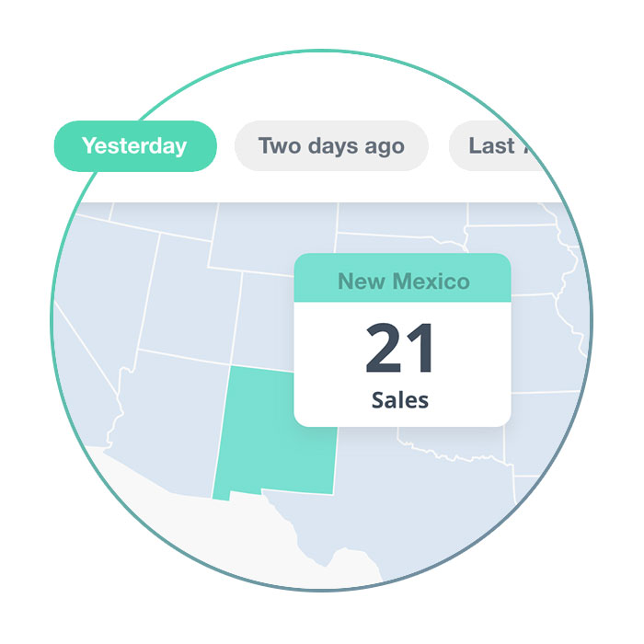The image size is (644, 644).
Task: Select Arizona on the sales map
Action: (x=166, y=414)
